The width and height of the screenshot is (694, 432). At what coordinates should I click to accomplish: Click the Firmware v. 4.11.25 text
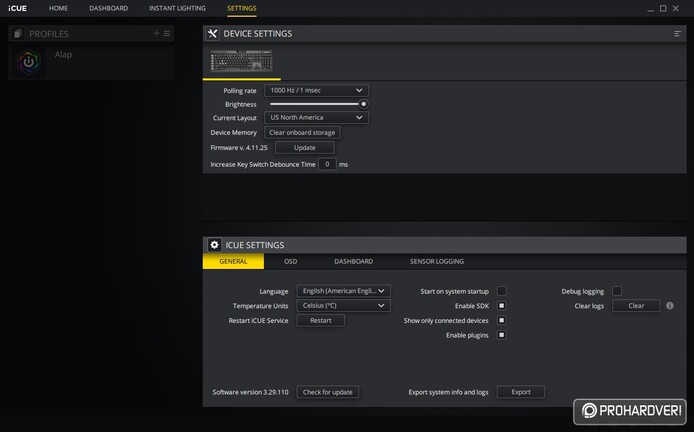click(x=239, y=147)
